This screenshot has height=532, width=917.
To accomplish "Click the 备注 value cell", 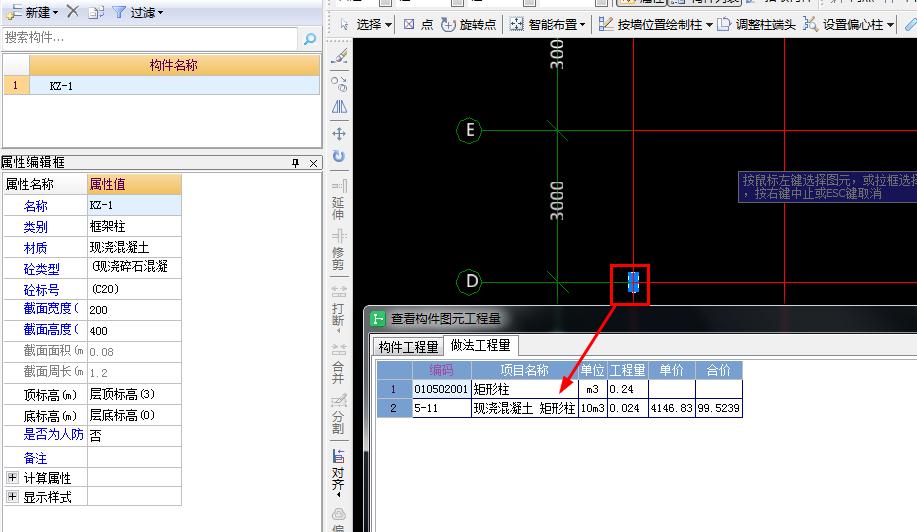I will (134, 457).
